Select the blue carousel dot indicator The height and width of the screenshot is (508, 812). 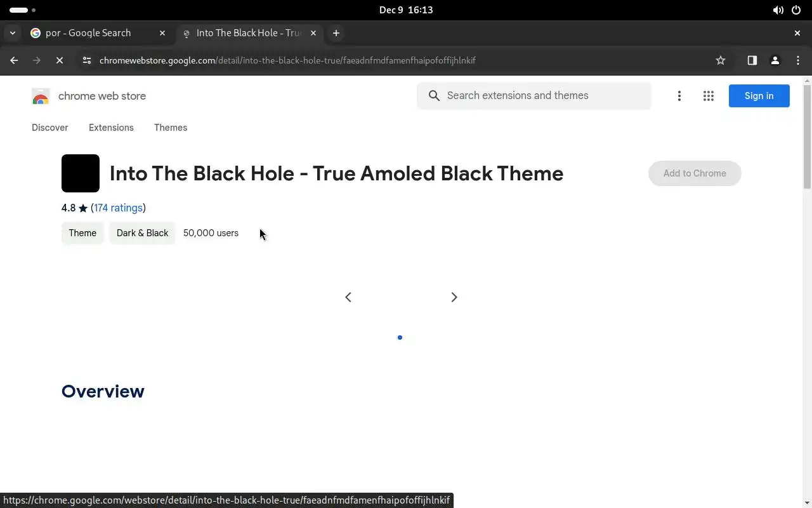tap(400, 337)
